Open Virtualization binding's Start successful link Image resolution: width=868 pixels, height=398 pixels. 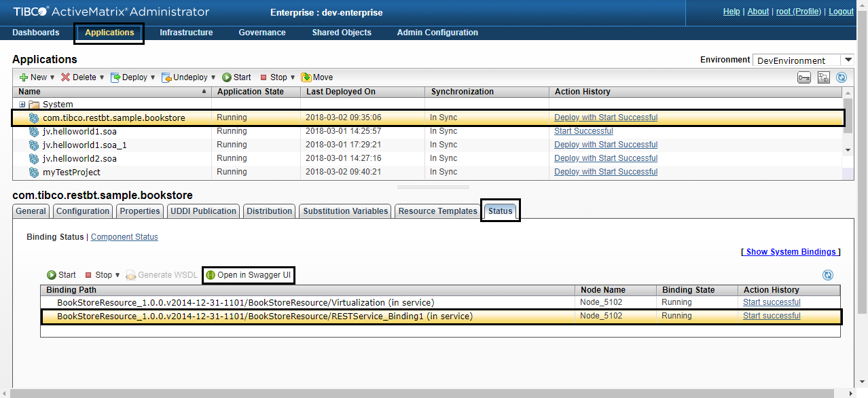point(772,302)
